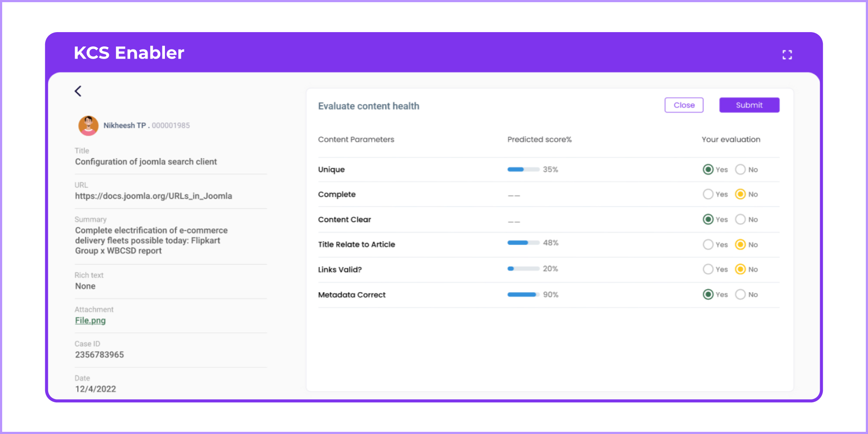The image size is (868, 434).
Task: Select No for Title Relate to Article
Action: click(740, 244)
